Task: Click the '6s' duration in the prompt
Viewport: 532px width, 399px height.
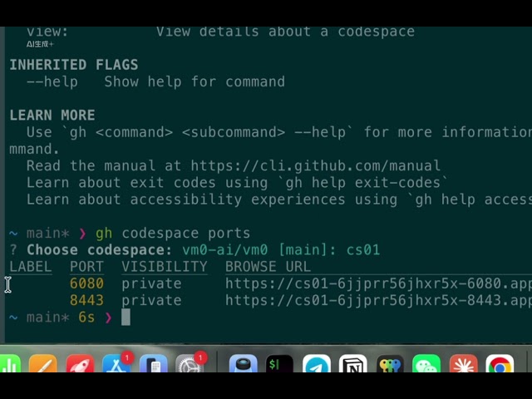Action: pos(86,318)
